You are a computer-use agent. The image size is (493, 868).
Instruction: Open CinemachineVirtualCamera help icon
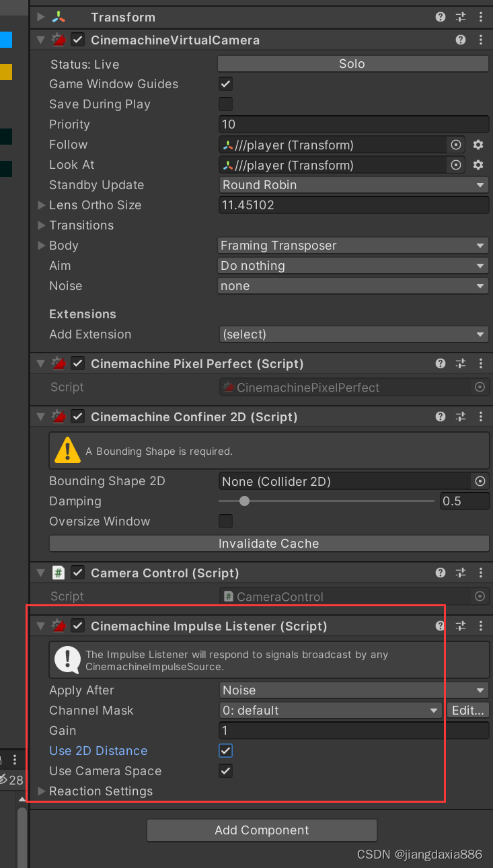click(x=461, y=40)
